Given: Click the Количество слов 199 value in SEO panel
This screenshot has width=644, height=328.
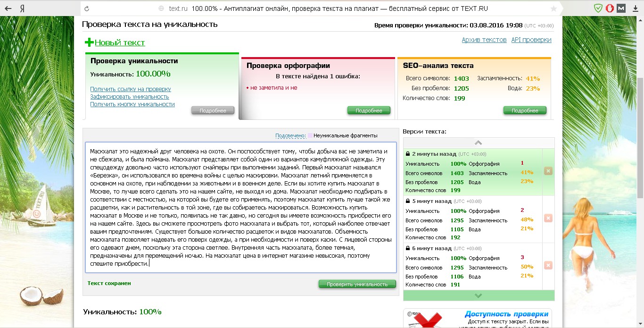Looking at the screenshot, I should pos(459,98).
